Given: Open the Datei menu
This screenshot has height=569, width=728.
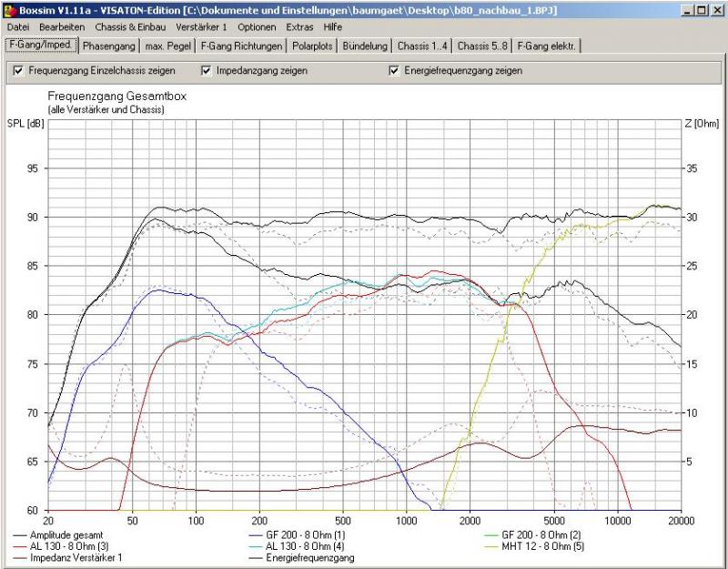Looking at the screenshot, I should point(18,27).
